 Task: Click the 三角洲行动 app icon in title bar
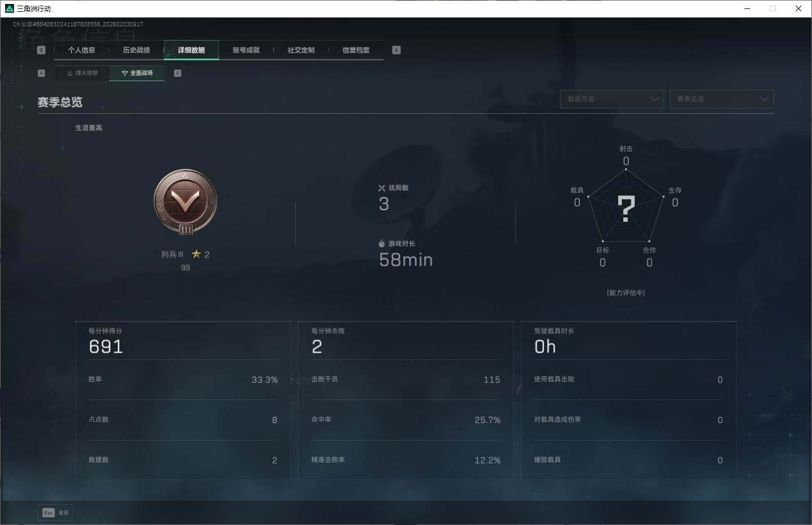[x=9, y=8]
